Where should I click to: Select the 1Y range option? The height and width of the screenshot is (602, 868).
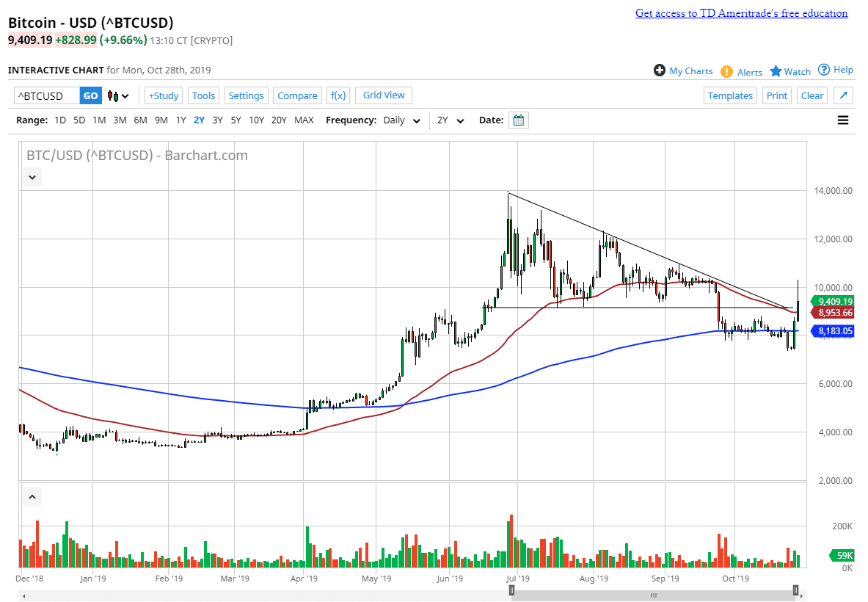180,120
